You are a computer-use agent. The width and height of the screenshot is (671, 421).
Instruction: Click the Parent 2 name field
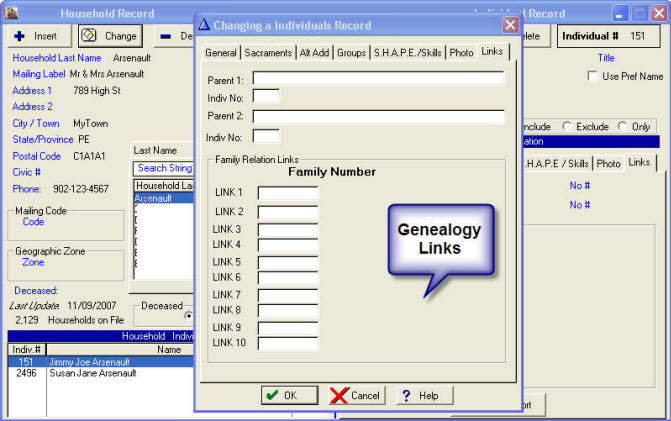coord(378,117)
